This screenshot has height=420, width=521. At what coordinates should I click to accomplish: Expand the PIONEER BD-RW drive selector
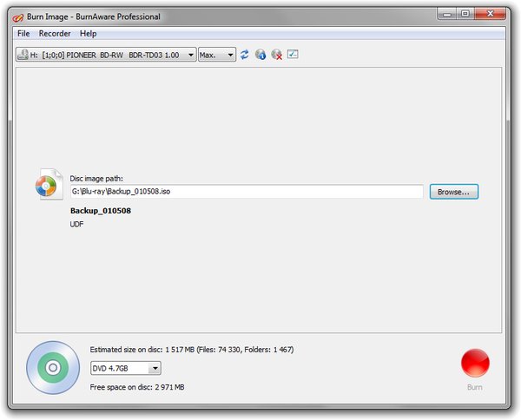pos(106,55)
